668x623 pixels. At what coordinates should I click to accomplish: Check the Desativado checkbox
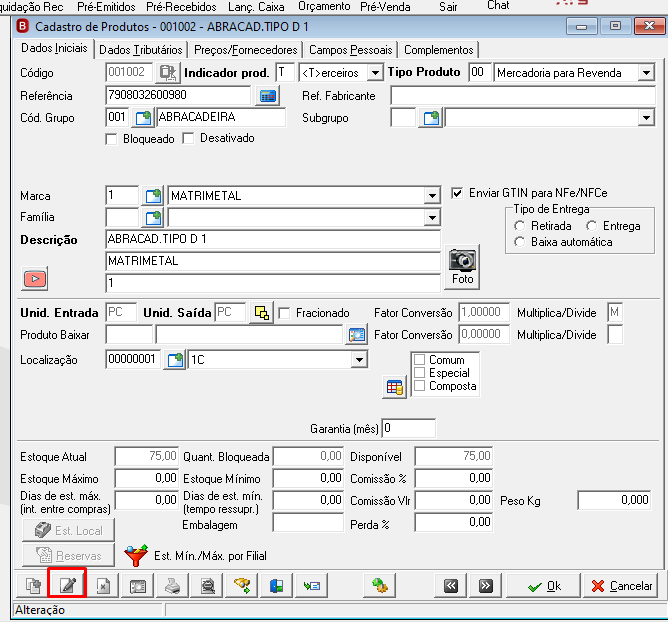pos(188,138)
